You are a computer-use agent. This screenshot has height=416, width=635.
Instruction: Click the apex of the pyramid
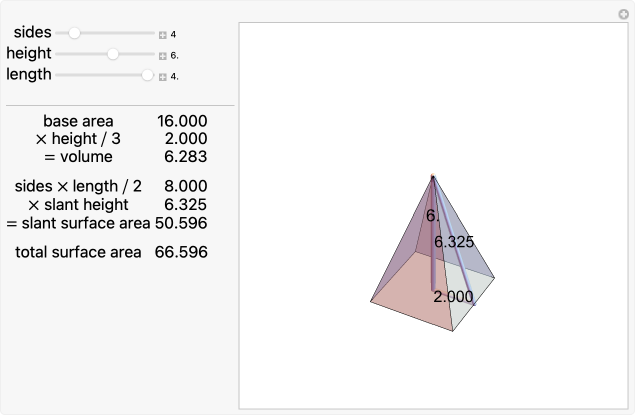coord(432,177)
